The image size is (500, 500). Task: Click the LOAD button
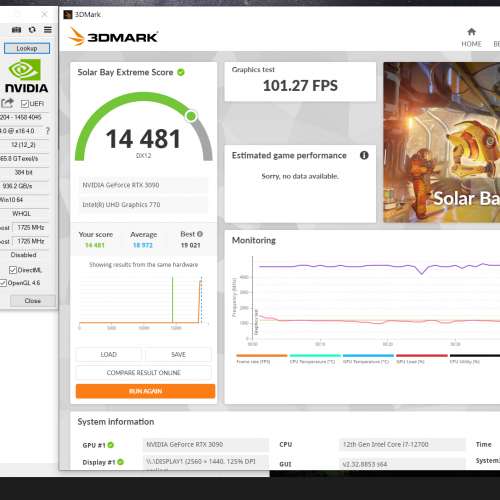click(109, 354)
